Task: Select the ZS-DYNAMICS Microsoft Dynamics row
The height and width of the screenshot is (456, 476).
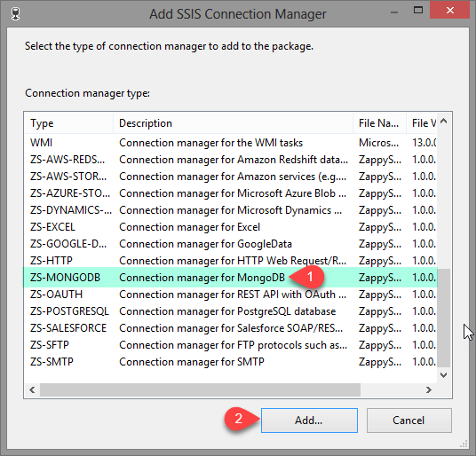Action: click(x=230, y=210)
